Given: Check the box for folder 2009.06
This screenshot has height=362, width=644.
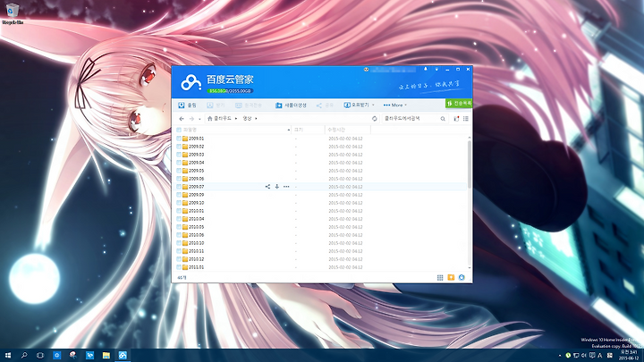Looking at the screenshot, I should click(179, 179).
